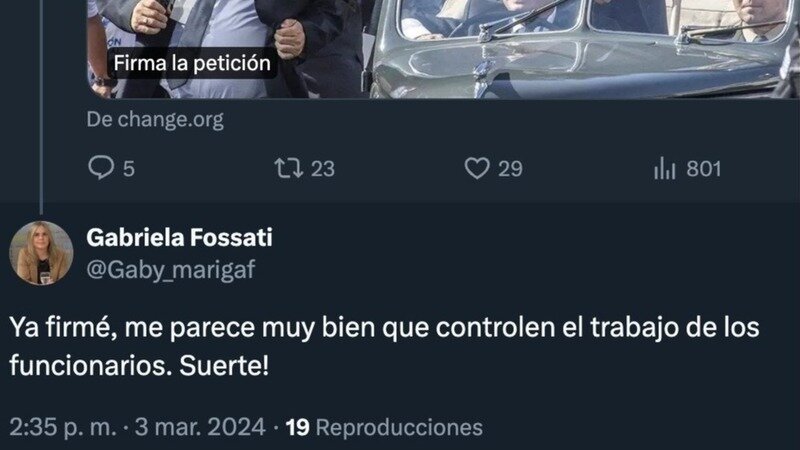Open the @Gaby_marigaf handle
This screenshot has height=450, width=800.
pos(171,270)
